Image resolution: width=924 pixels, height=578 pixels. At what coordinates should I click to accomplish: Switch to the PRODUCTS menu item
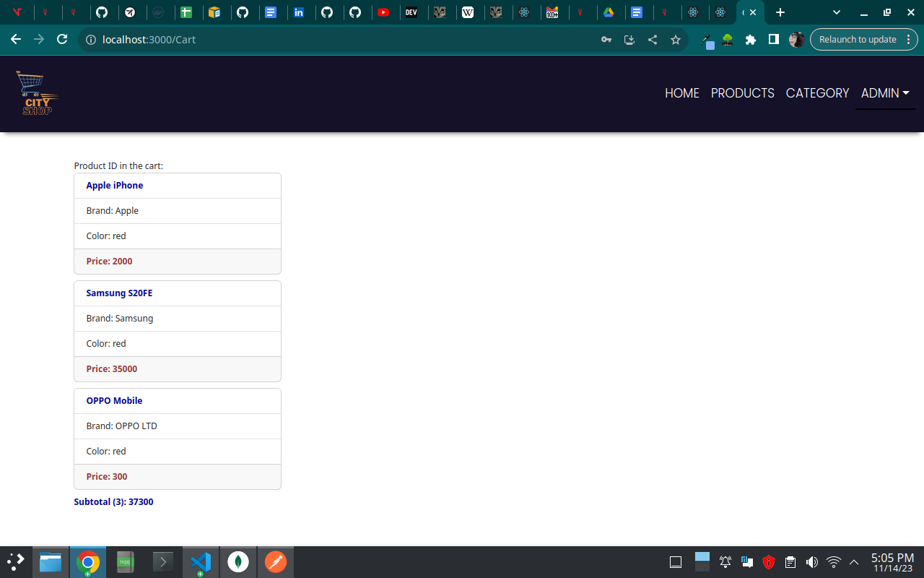point(742,93)
